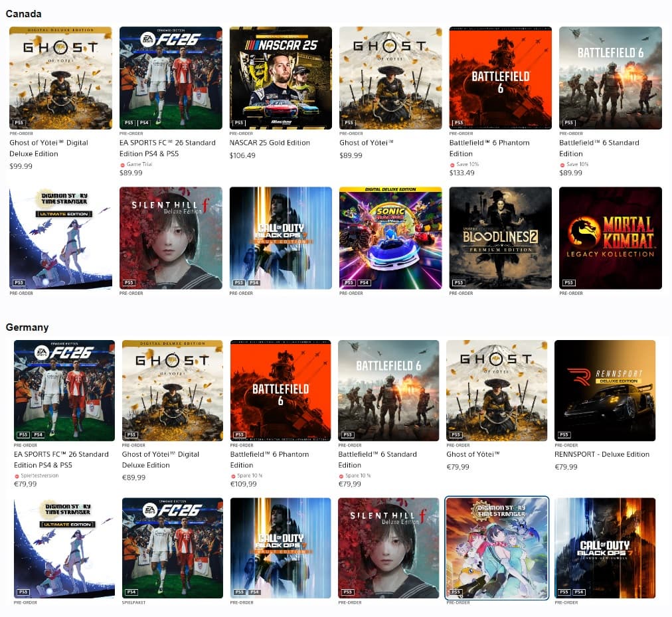Click the PS5 badge on Bloodlines 2 cover

pos(459,282)
